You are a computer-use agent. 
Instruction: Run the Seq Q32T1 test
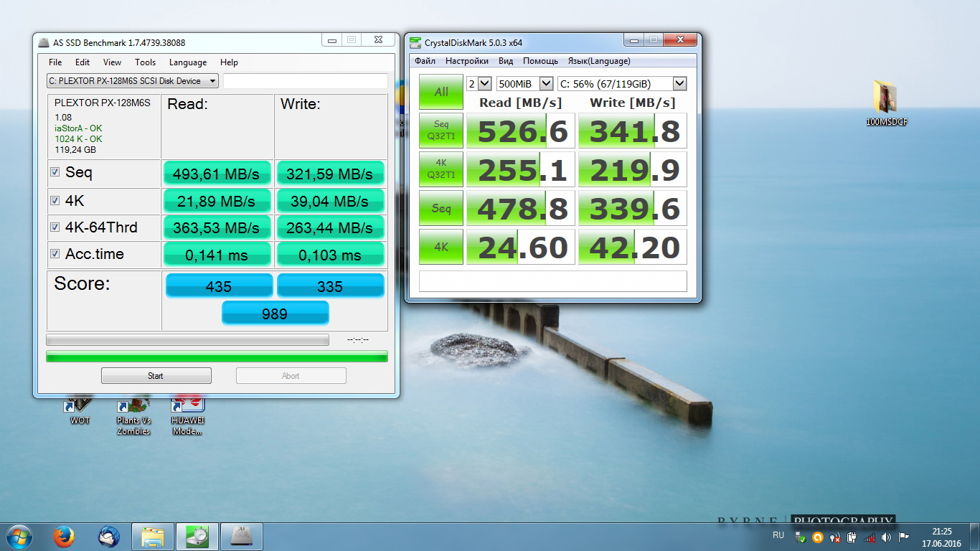[x=441, y=131]
